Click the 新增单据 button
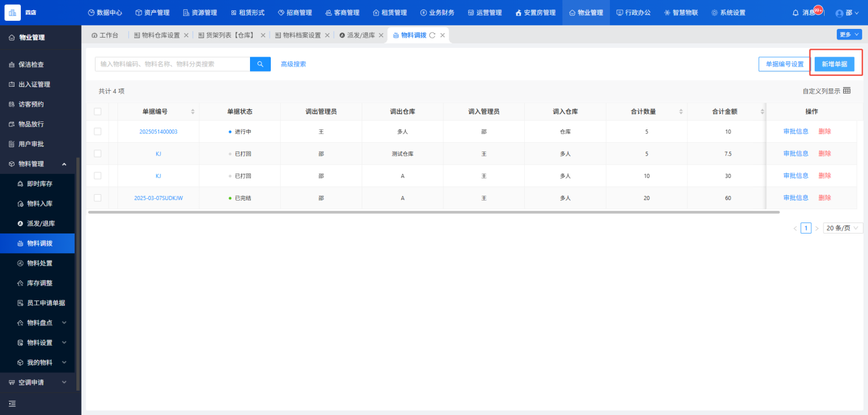Viewport: 868px width, 415px height. (834, 64)
